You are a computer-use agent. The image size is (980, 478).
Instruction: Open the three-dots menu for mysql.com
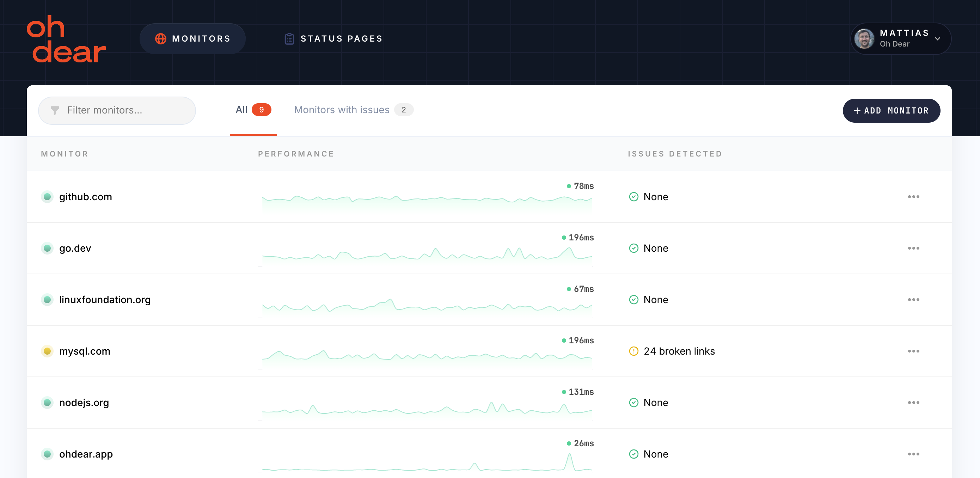[x=913, y=351]
